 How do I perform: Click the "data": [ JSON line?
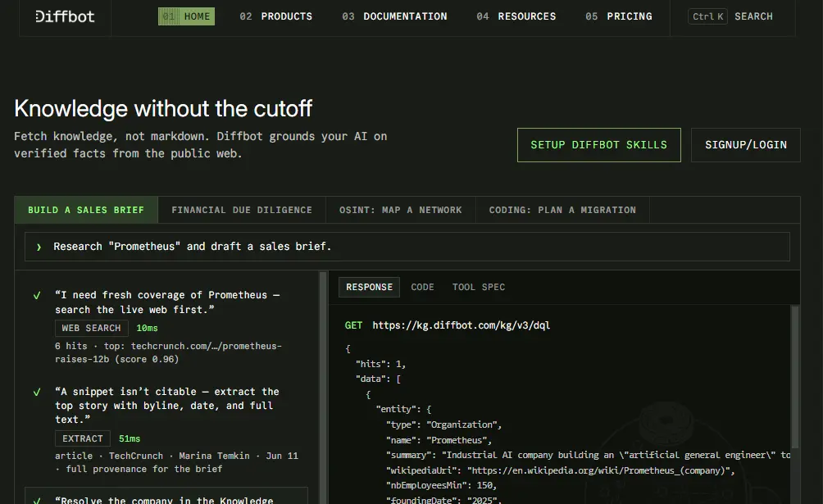point(378,379)
